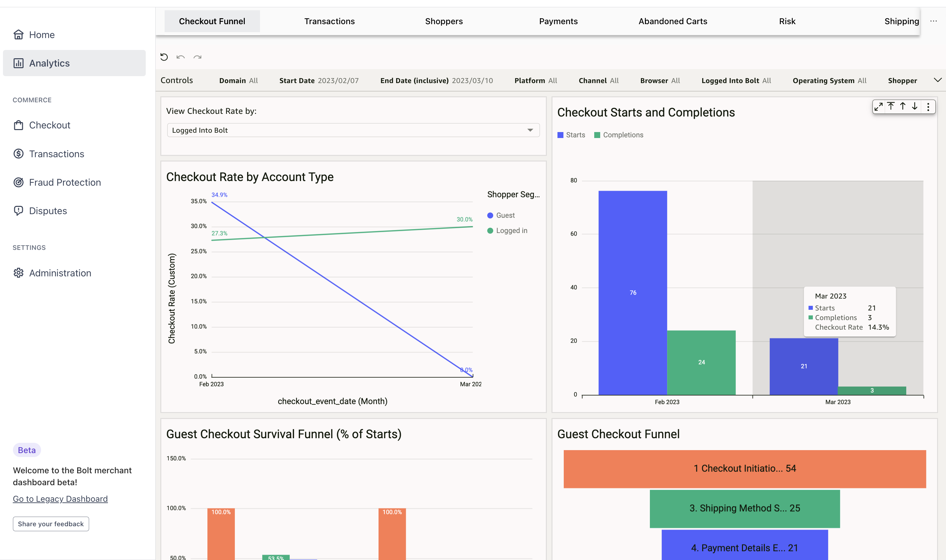Toggle the Logged in legend entry

point(507,231)
